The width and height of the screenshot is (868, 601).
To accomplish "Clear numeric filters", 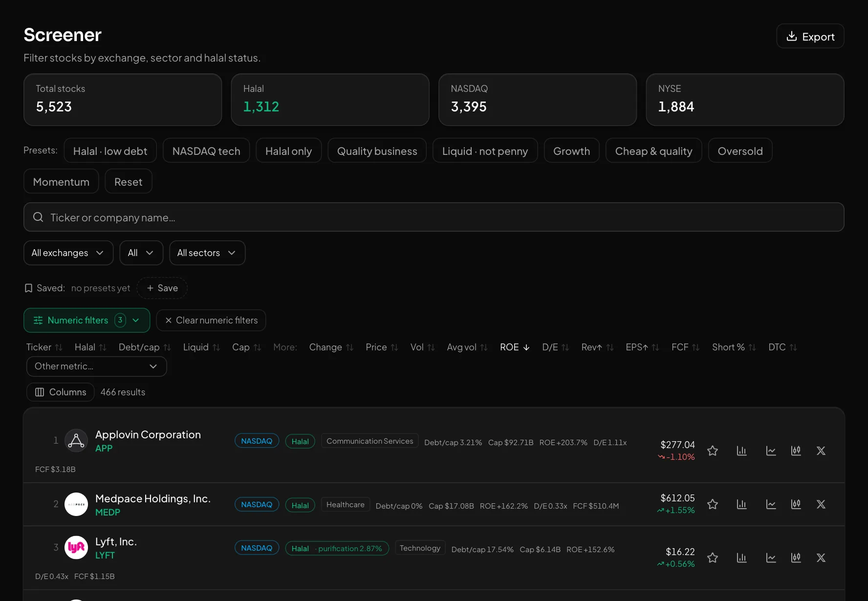I will pos(211,320).
